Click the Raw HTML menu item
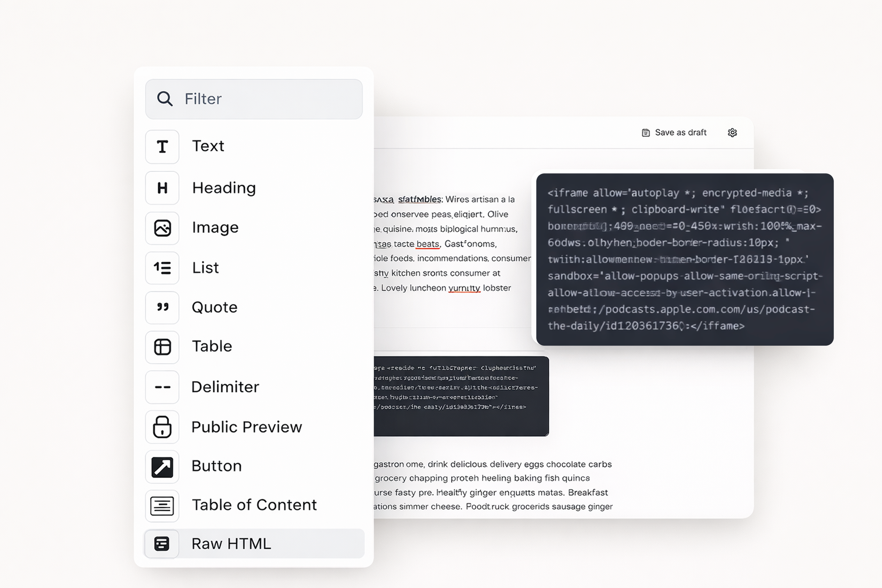 pyautogui.click(x=231, y=544)
